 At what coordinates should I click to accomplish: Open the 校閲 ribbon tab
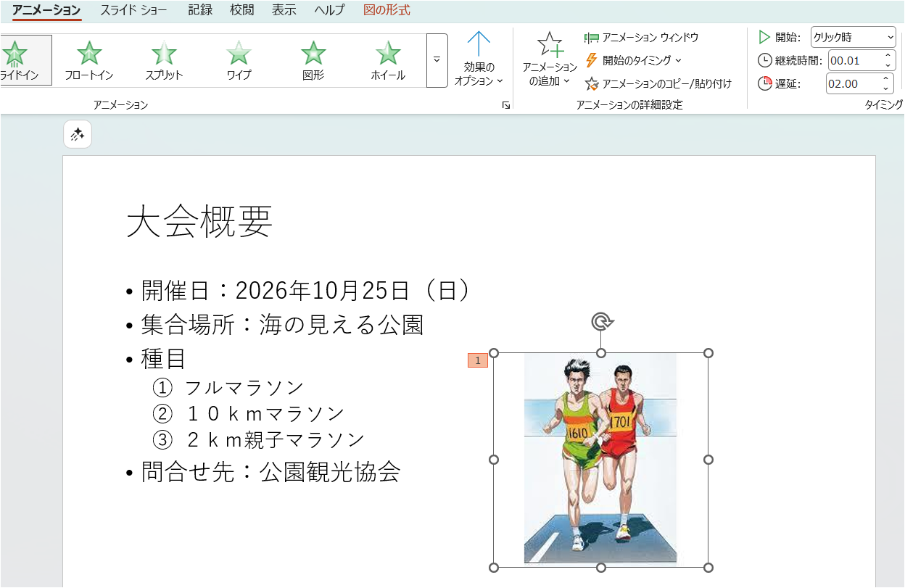242,10
